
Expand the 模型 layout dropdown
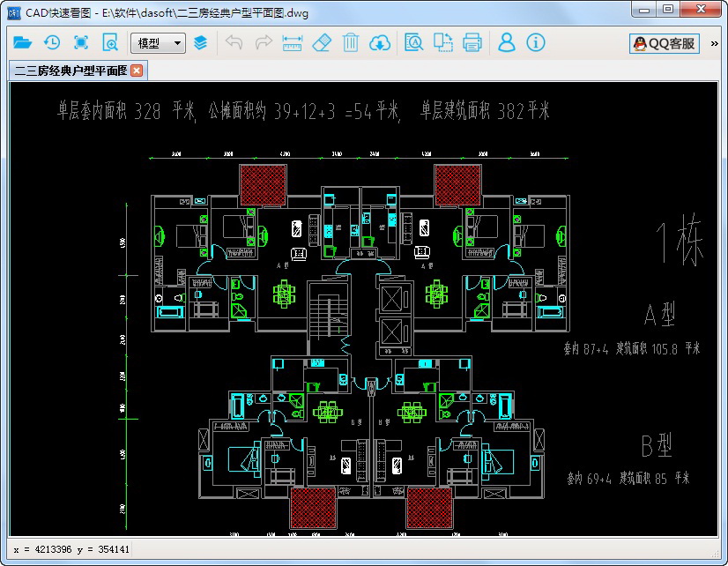(x=158, y=43)
